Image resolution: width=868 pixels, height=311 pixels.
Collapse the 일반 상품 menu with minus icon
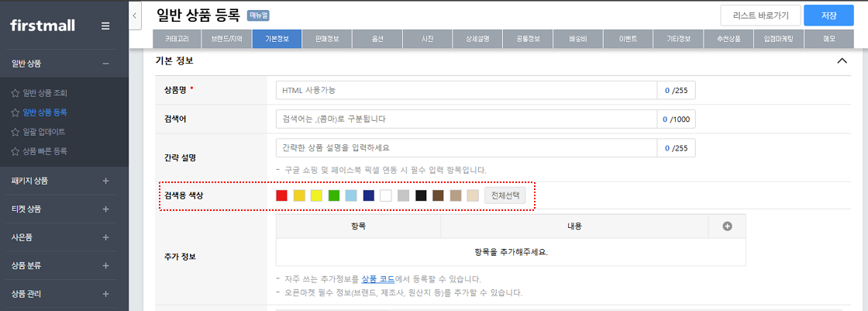tap(105, 64)
